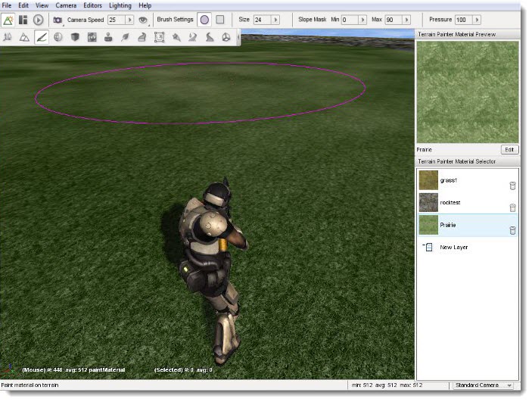Toggle the eye visibility options icon

click(142, 20)
